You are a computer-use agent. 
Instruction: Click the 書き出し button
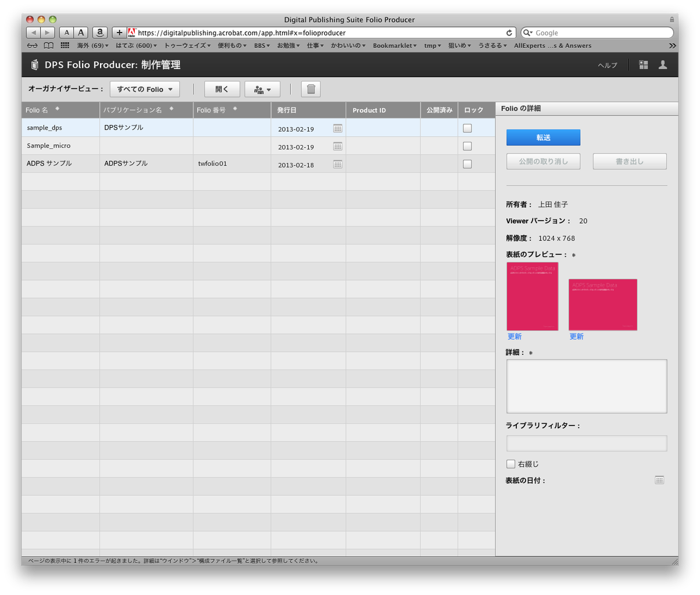coord(630,162)
